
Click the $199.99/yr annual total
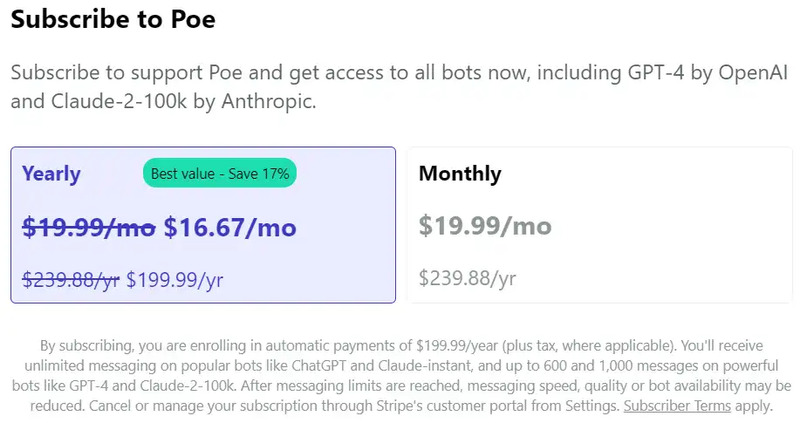175,280
